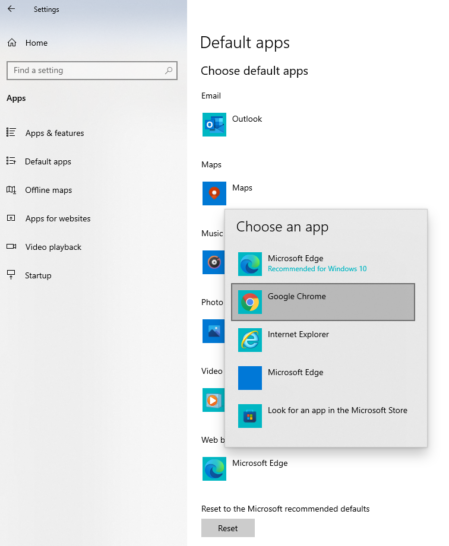This screenshot has width=449, height=546.
Task: Look for an app in Microsoft Store
Action: tap(323, 416)
